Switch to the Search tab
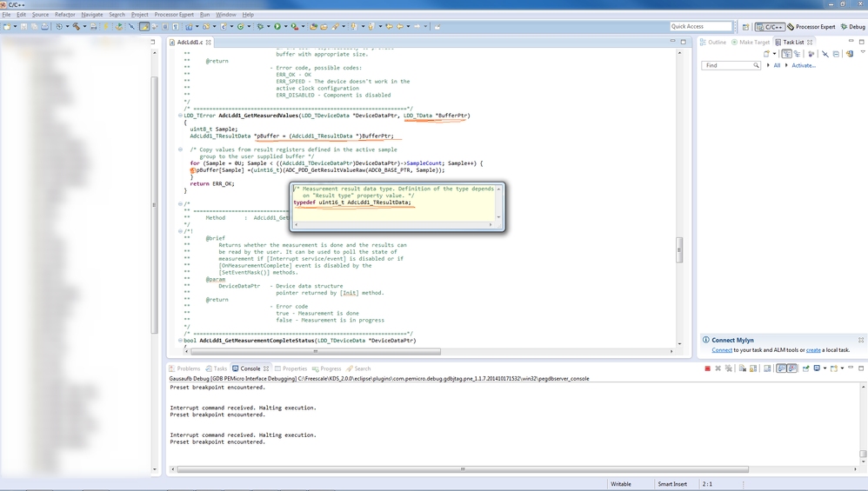 coord(358,368)
